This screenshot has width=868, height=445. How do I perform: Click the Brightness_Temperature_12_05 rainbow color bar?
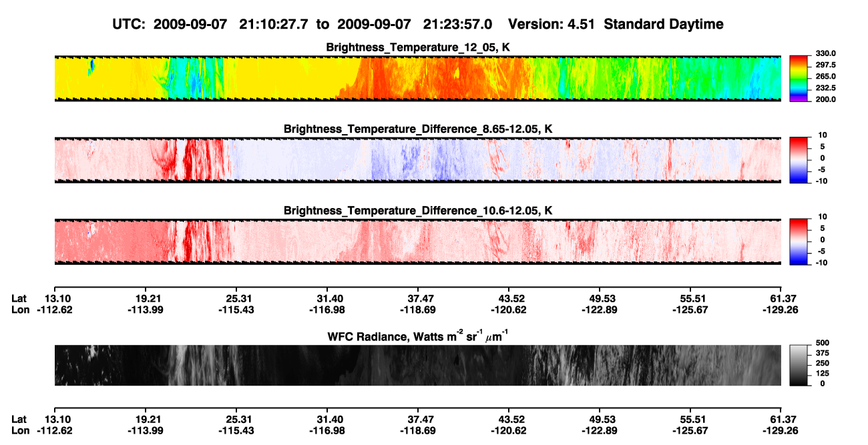pos(799,77)
